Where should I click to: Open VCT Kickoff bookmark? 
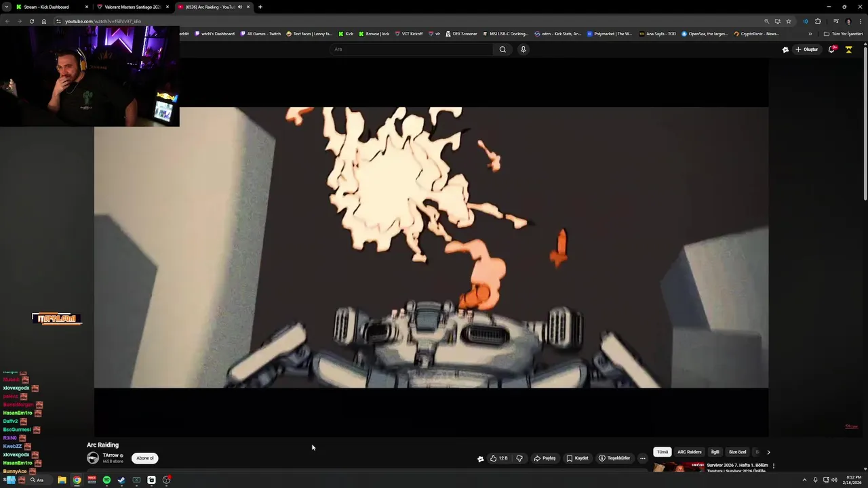click(408, 34)
